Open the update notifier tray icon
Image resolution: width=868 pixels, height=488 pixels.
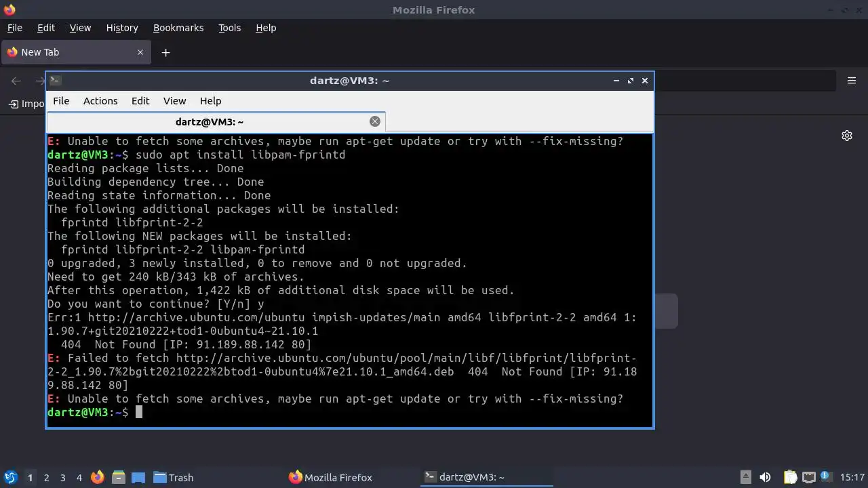(x=826, y=477)
